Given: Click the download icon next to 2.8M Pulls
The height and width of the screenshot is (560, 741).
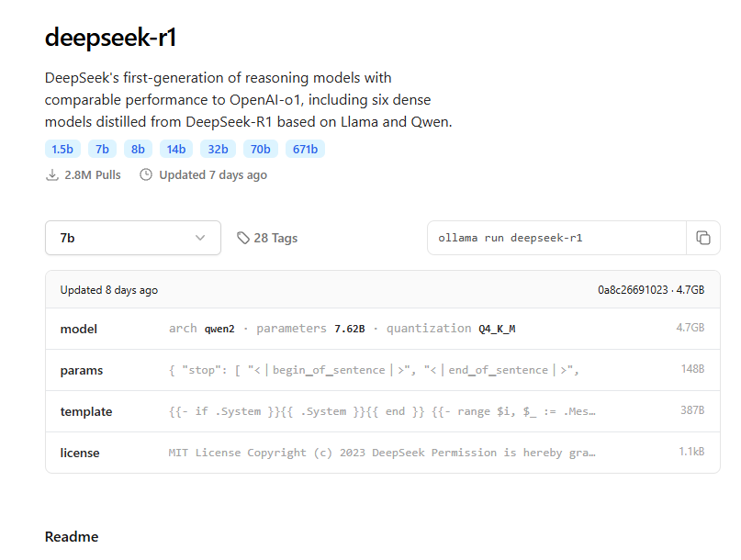Looking at the screenshot, I should pyautogui.click(x=52, y=174).
